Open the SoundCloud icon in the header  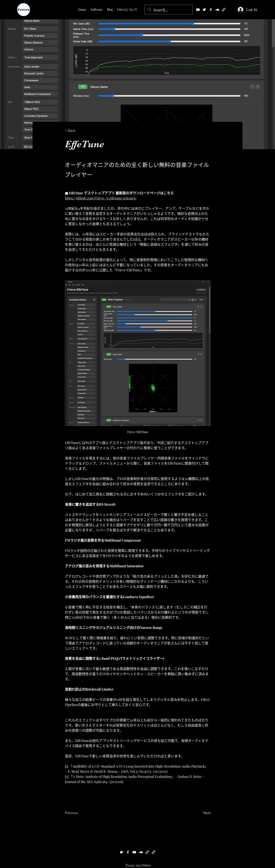(x=217, y=10)
